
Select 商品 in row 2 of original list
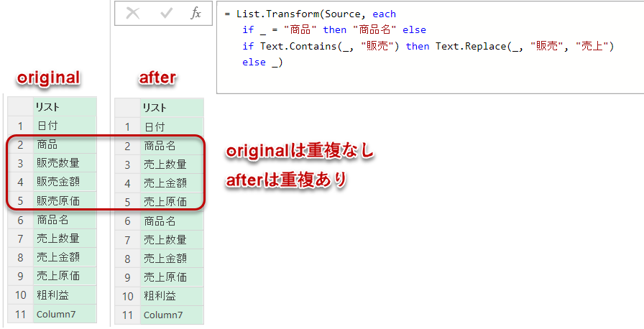click(65, 144)
